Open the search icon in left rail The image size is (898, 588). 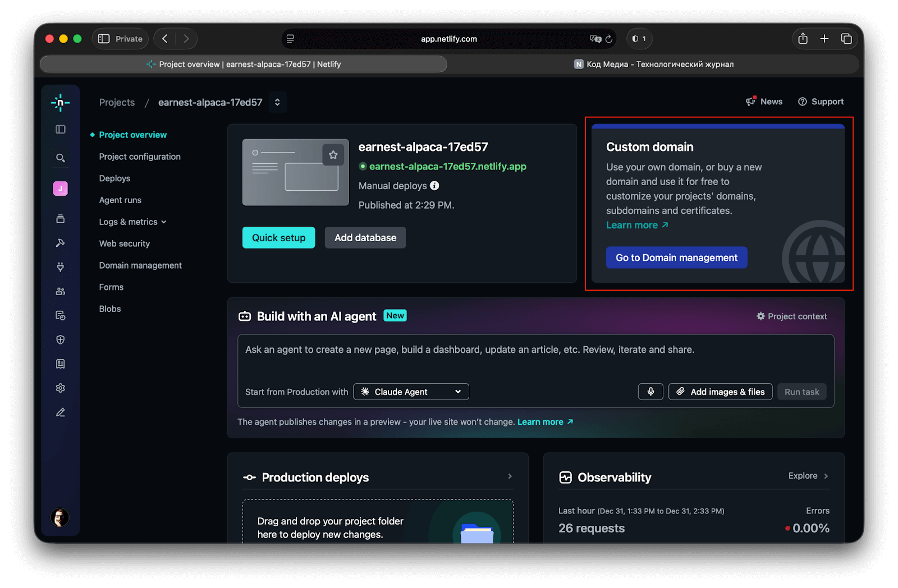tap(60, 158)
